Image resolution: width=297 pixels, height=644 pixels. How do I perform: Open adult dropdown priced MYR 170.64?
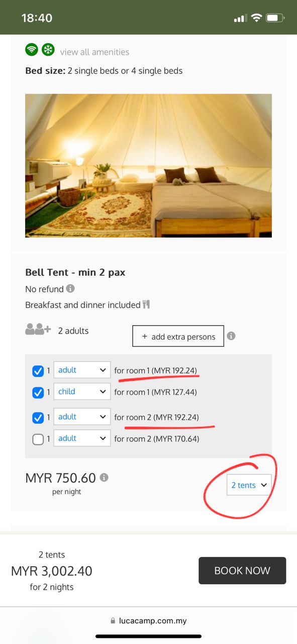tap(82, 438)
